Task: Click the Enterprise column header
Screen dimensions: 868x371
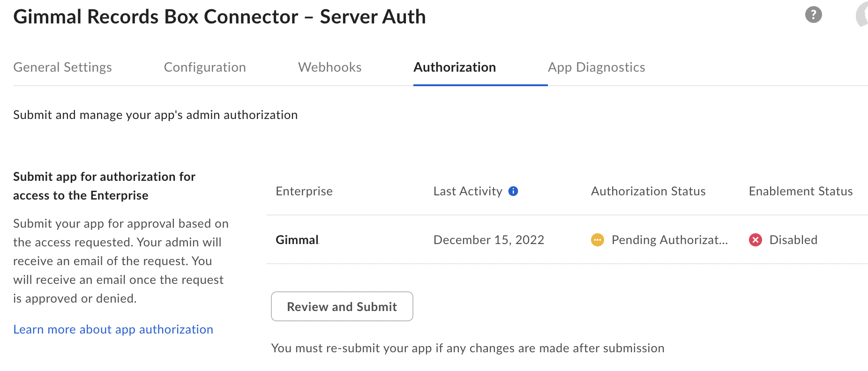Action: click(x=304, y=191)
